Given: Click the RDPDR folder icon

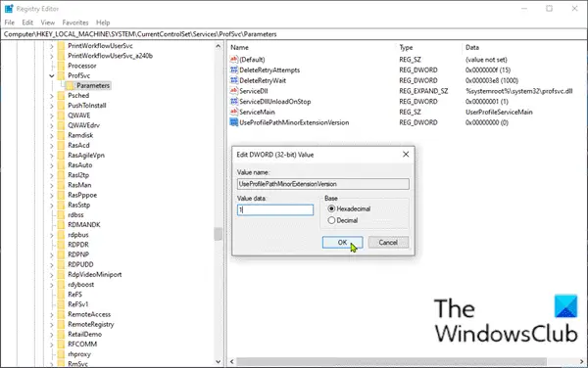Looking at the screenshot, I should (61, 245).
